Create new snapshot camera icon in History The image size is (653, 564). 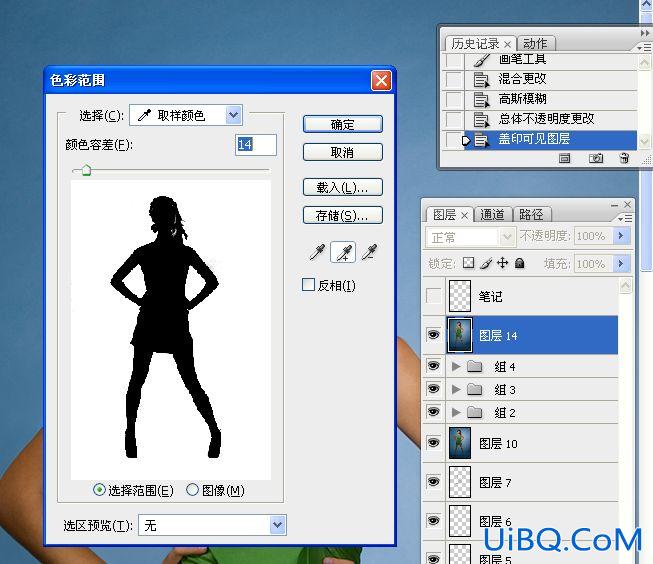(596, 158)
